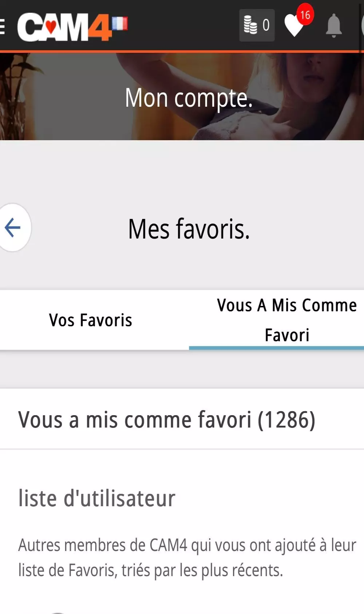The height and width of the screenshot is (614, 364).
Task: Click the Mon compte banner title
Action: [x=189, y=98]
